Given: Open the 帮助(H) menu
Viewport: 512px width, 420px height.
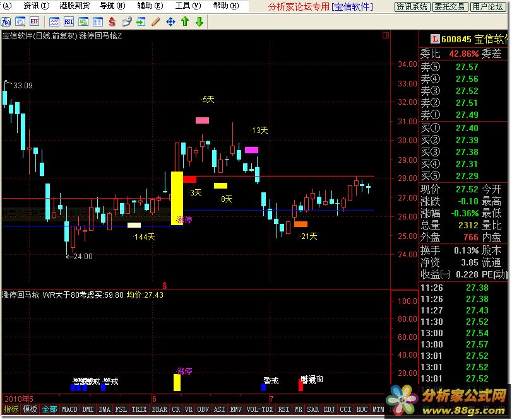Looking at the screenshot, I should [226, 6].
